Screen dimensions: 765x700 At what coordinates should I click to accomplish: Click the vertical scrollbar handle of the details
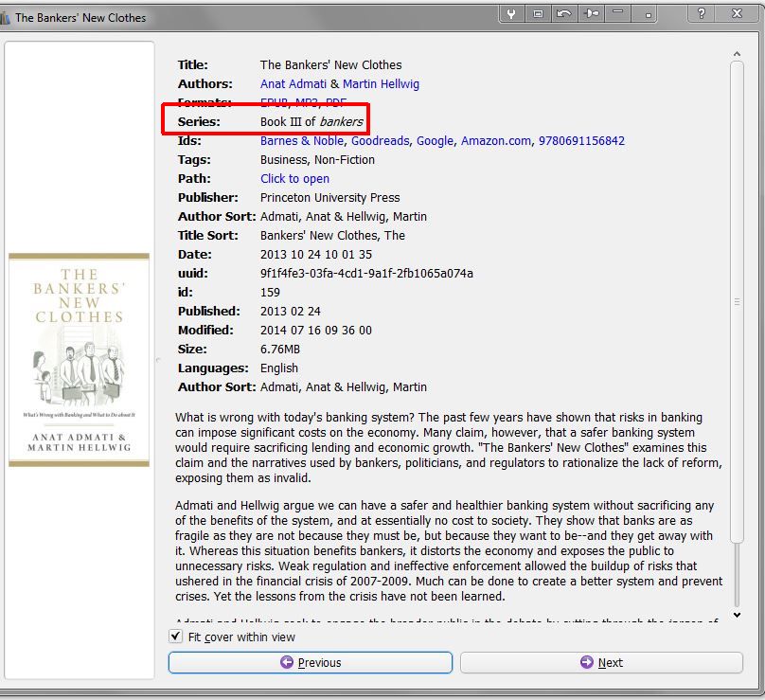point(737,301)
